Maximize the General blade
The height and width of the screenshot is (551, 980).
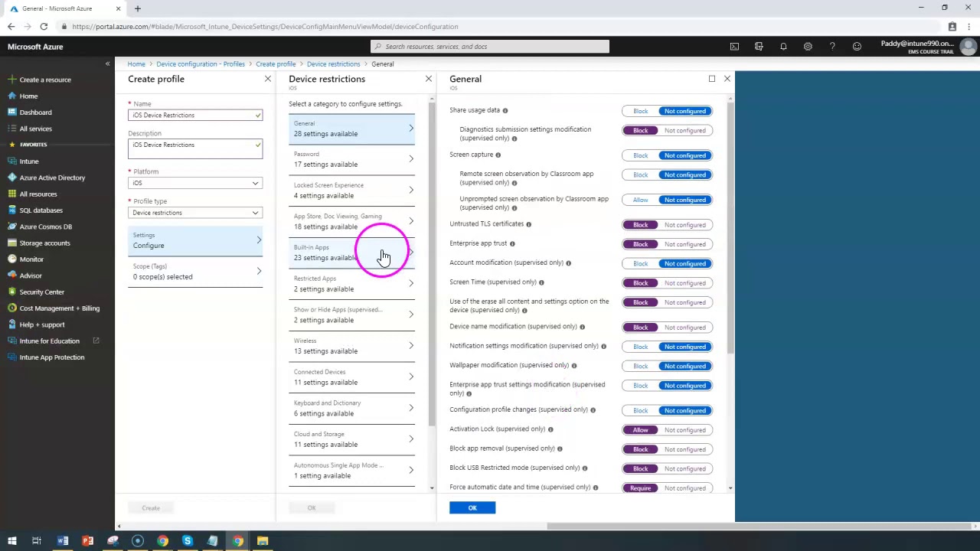click(712, 79)
